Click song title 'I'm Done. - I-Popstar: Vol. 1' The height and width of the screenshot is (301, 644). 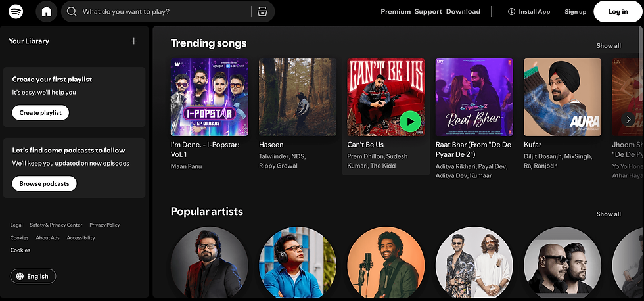coord(205,149)
